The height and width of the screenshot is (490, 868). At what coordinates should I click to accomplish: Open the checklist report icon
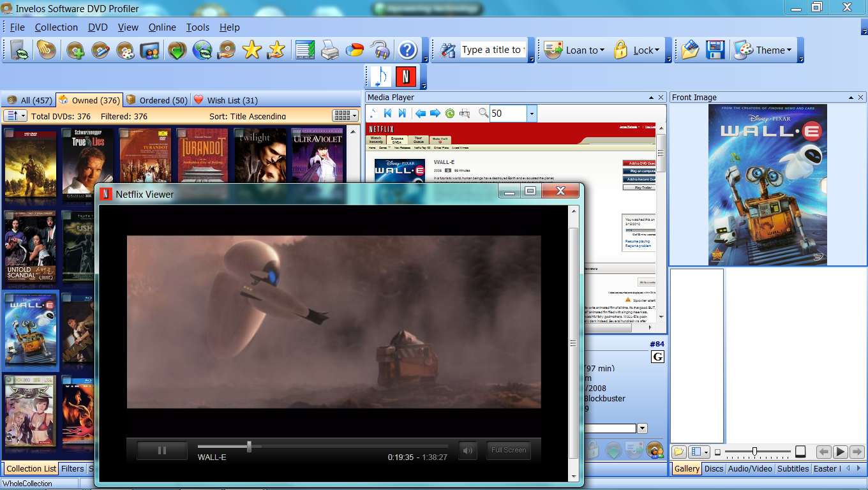305,50
